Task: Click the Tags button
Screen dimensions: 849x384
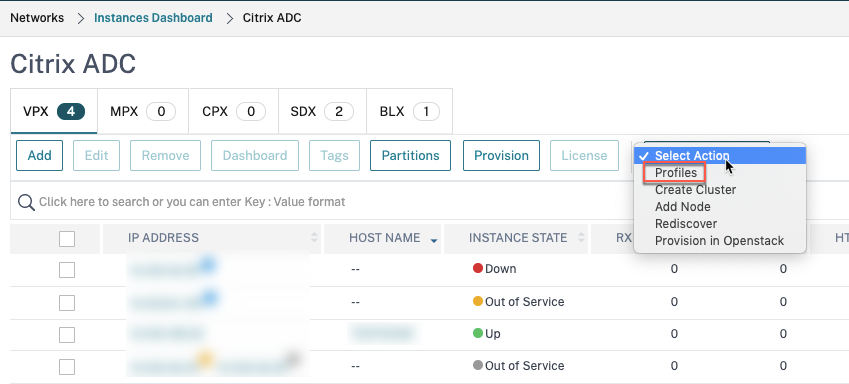Action: click(x=334, y=155)
